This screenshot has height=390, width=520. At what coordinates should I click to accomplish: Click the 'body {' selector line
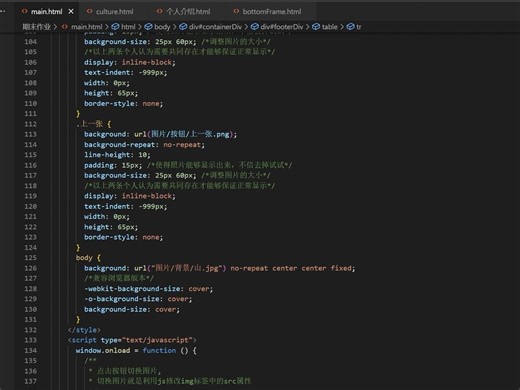(x=88, y=258)
